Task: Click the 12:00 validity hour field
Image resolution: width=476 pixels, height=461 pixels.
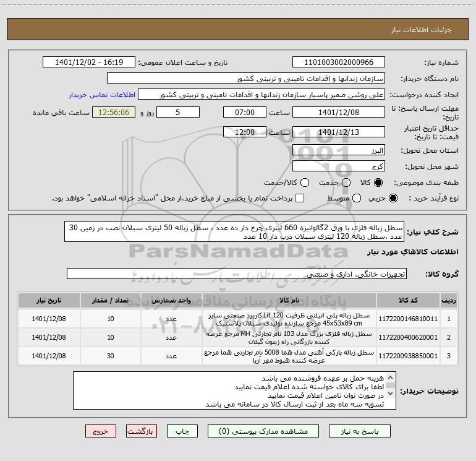Action: 245,132
